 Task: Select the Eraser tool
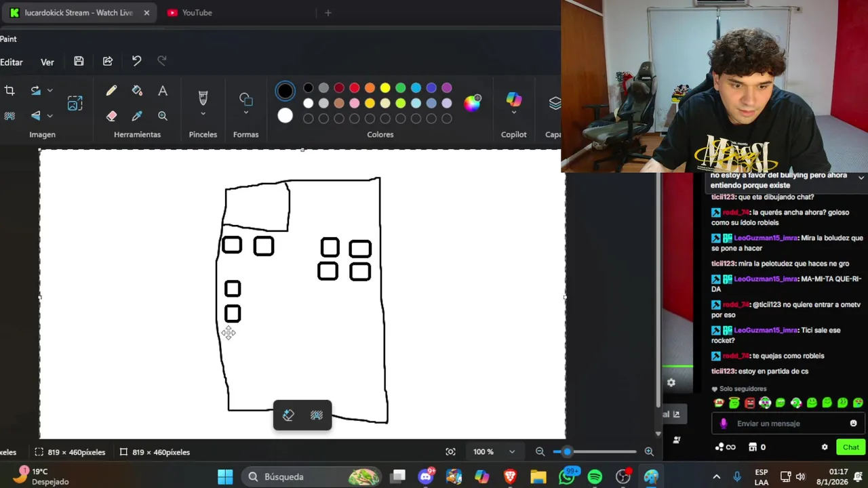[x=111, y=116]
